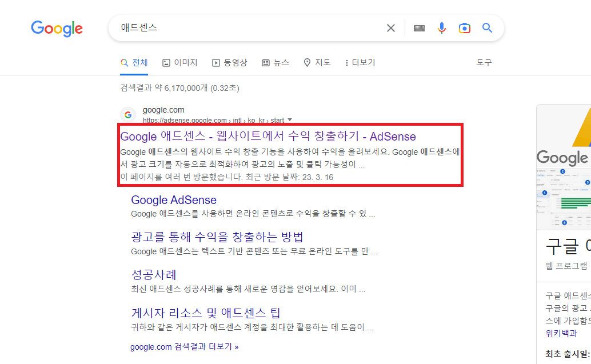Expand the dropdown arrow beside result URL
The width and height of the screenshot is (591, 364).
[x=290, y=120]
